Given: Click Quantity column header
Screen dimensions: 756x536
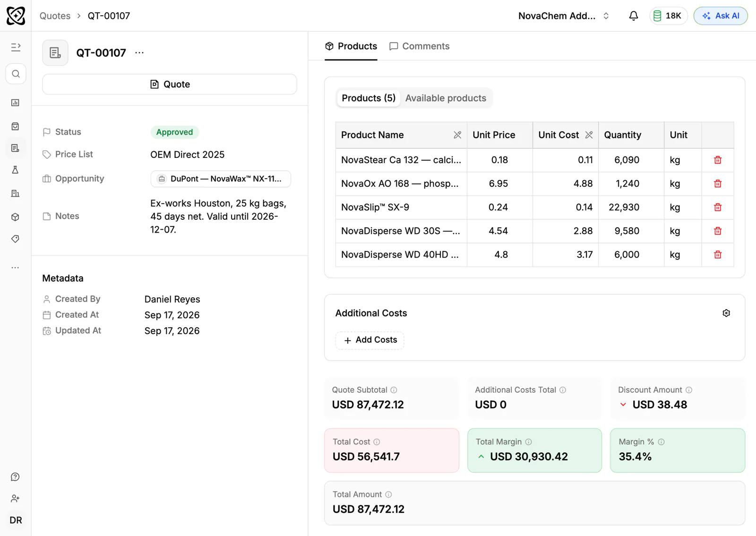Looking at the screenshot, I should point(631,135).
